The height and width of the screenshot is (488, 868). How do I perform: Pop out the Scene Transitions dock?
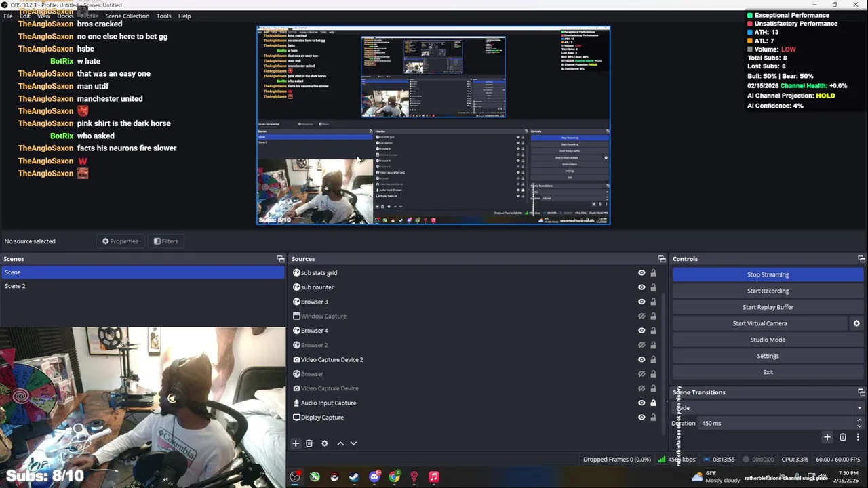[x=861, y=392]
